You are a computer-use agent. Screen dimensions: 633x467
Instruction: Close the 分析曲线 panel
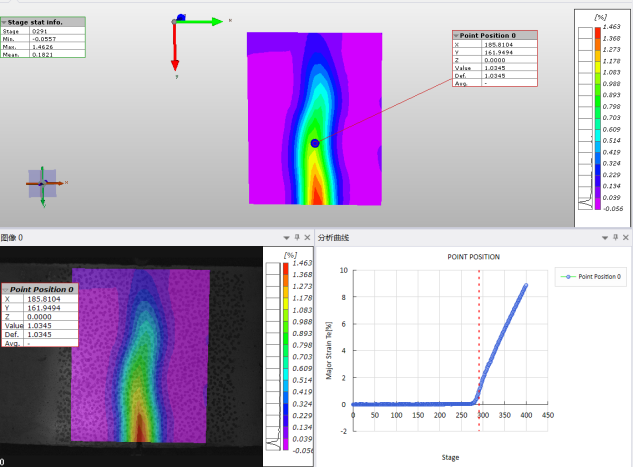(627, 238)
